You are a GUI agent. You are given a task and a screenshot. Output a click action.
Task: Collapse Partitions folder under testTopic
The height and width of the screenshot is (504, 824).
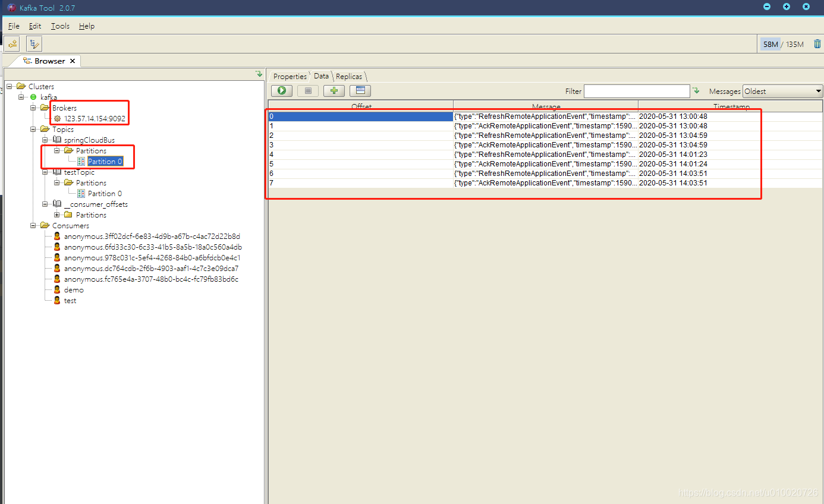click(57, 182)
